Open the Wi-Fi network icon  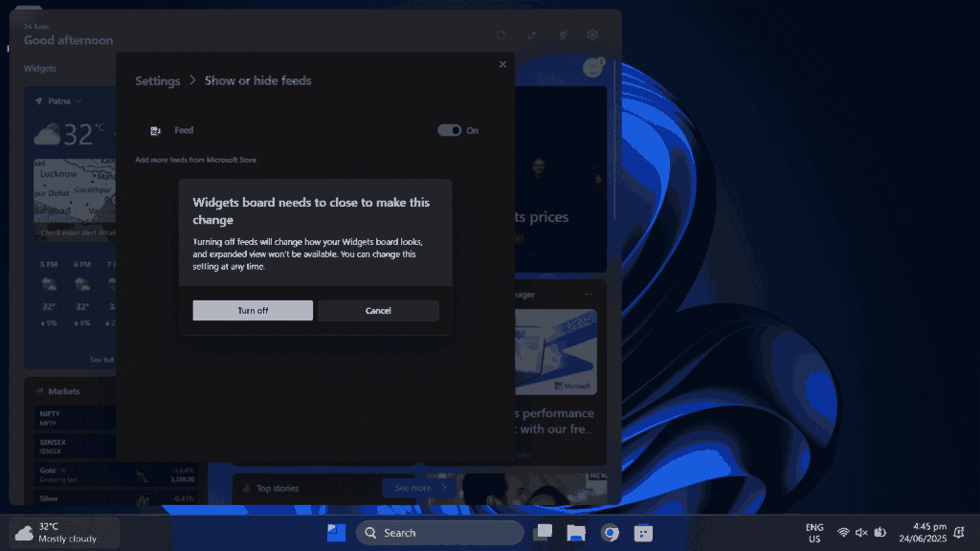point(843,533)
